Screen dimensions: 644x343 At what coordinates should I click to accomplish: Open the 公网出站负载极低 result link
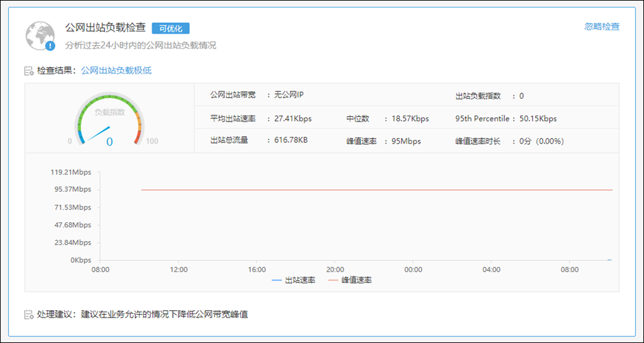116,70
